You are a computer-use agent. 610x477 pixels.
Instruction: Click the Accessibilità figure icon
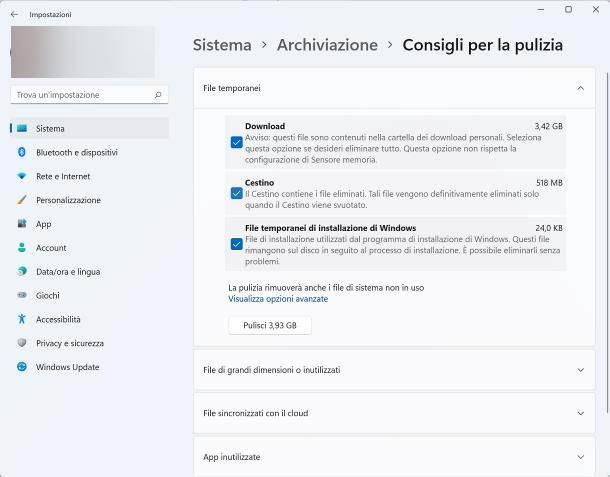coord(22,319)
